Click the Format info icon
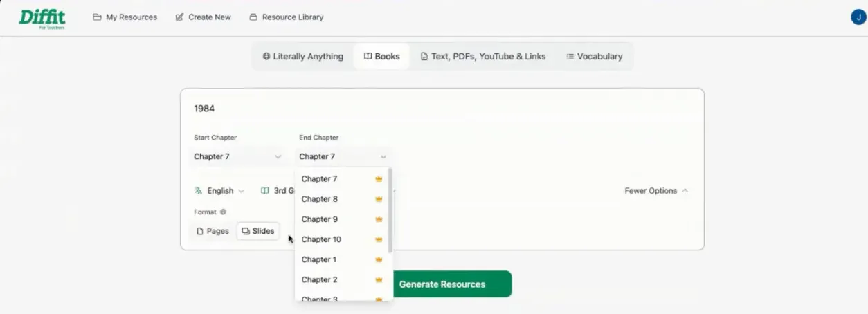This screenshot has height=314, width=868. (223, 212)
